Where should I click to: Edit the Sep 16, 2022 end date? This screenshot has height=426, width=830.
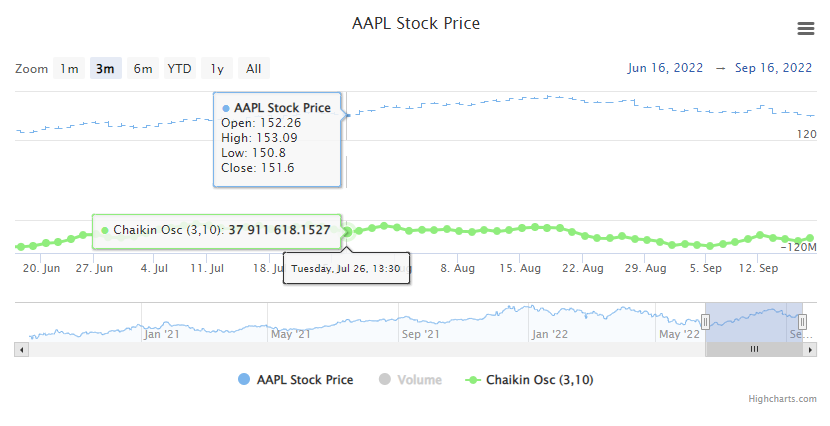773,68
